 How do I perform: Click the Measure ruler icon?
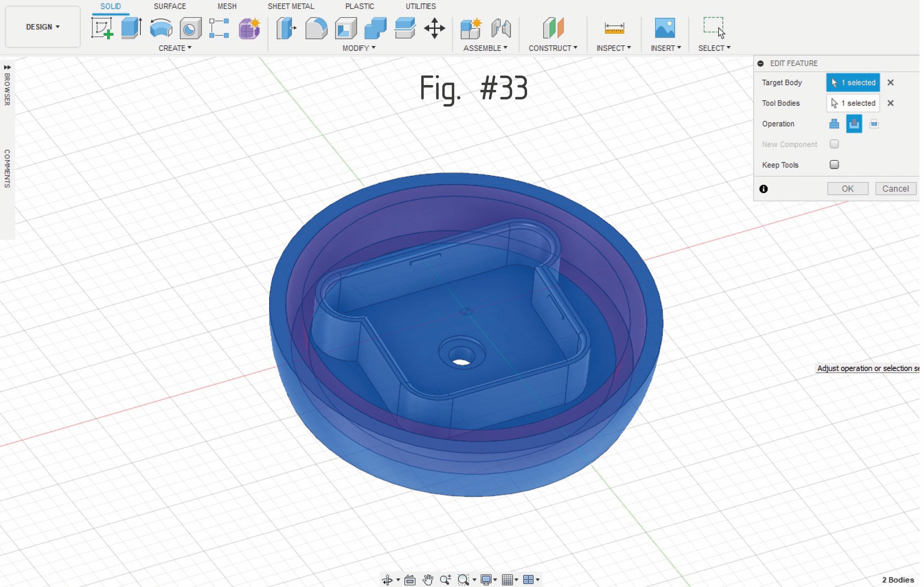click(614, 28)
